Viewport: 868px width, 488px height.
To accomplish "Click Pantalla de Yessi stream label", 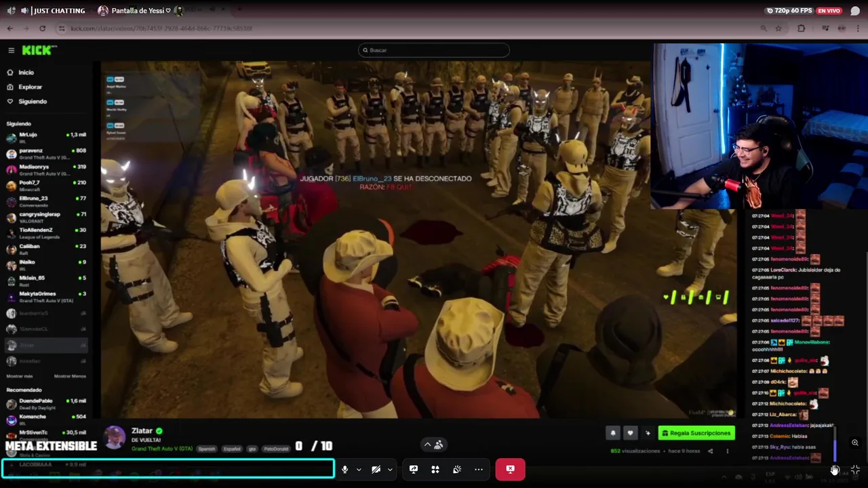I will pyautogui.click(x=140, y=11).
